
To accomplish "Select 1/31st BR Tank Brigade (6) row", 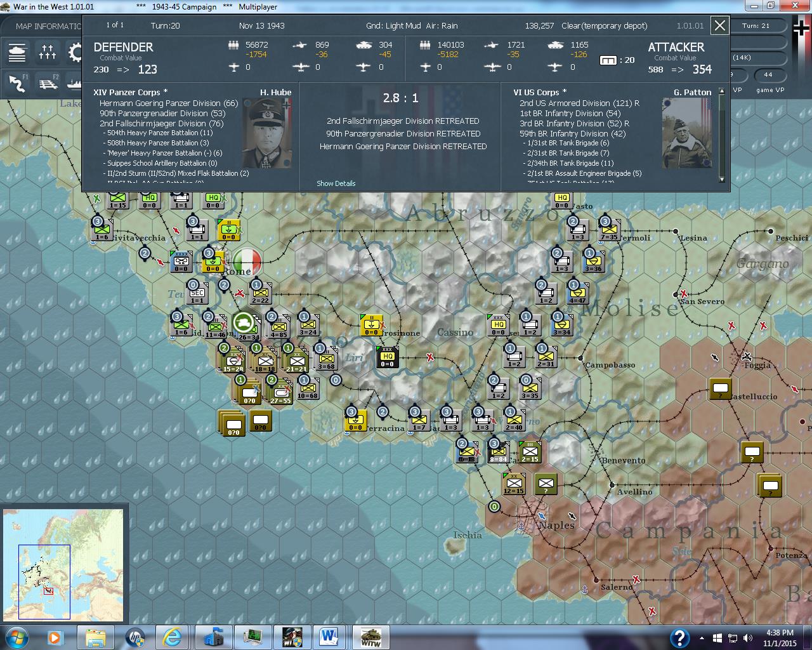I will [x=566, y=143].
